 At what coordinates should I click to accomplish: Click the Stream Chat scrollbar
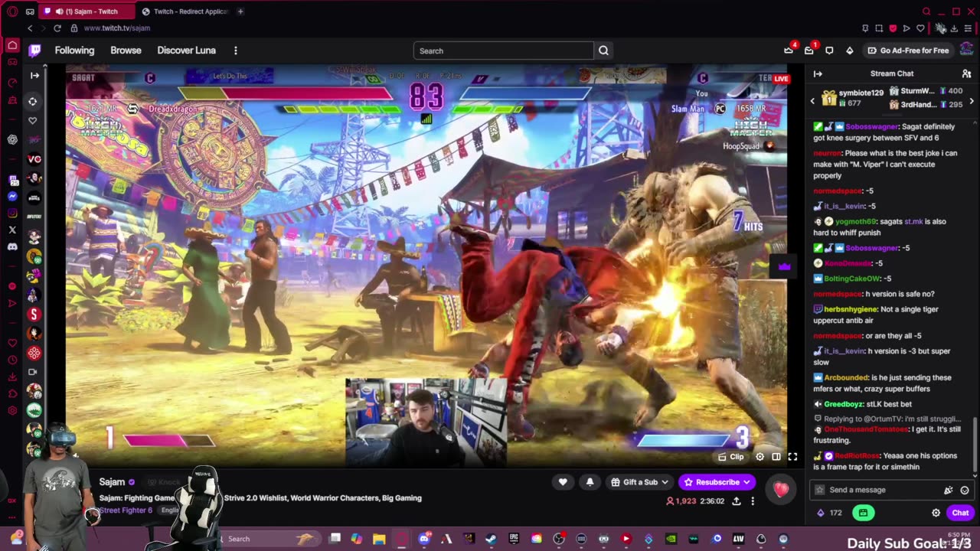pyautogui.click(x=975, y=446)
